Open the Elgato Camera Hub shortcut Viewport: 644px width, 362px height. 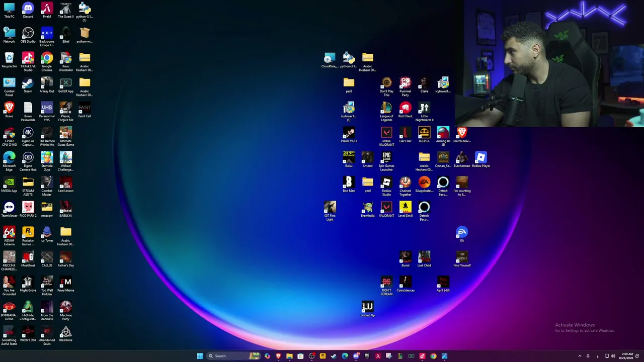tap(28, 162)
